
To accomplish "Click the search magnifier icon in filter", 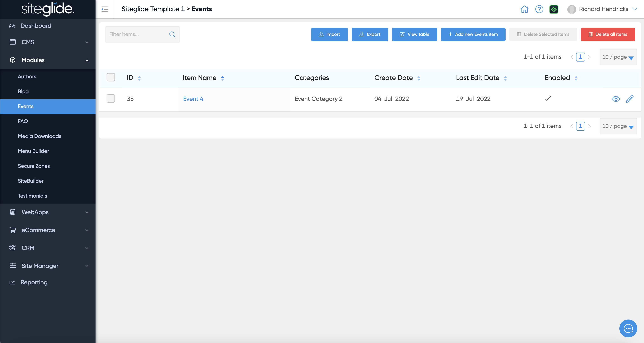I will click(172, 34).
